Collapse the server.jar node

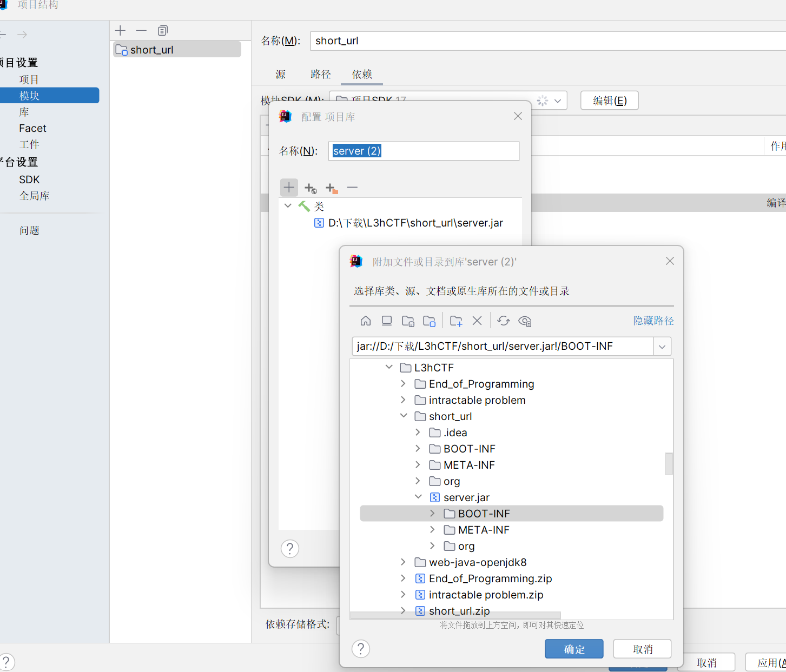418,497
